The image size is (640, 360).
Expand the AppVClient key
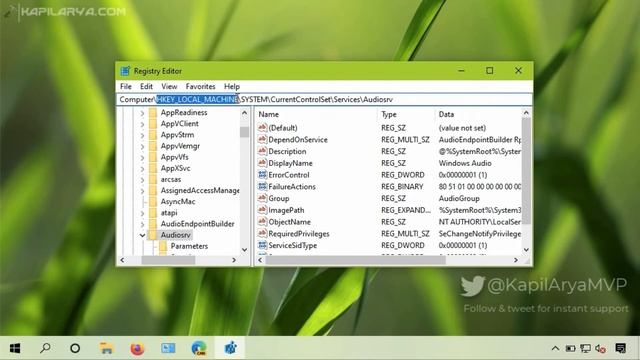(x=142, y=124)
